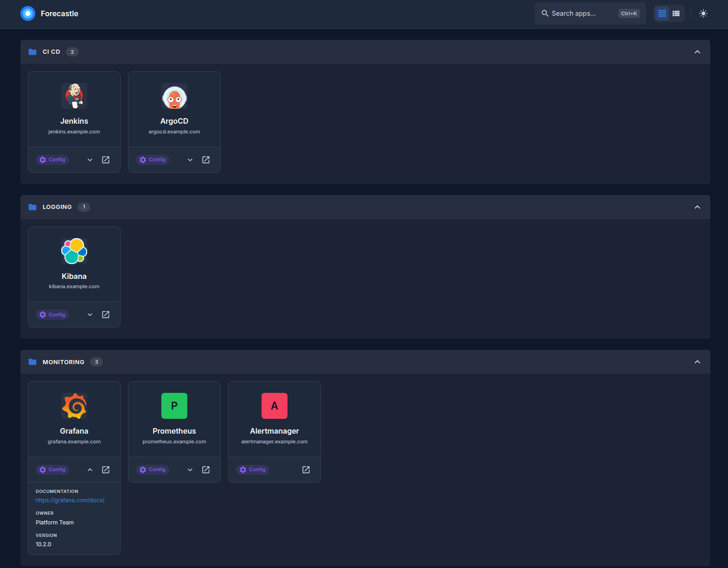Click the ArgoCD app icon
Image resolution: width=728 pixels, height=568 pixels.
pyautogui.click(x=174, y=96)
